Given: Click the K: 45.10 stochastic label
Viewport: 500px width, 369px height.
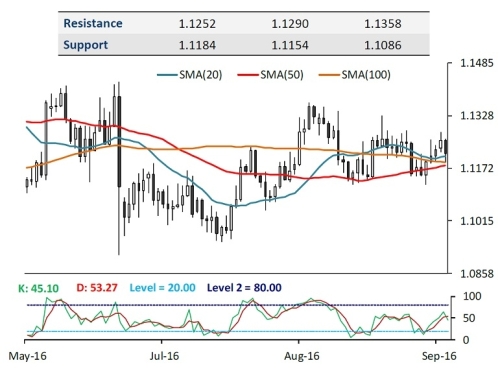Looking at the screenshot, I should pyautogui.click(x=38, y=288).
